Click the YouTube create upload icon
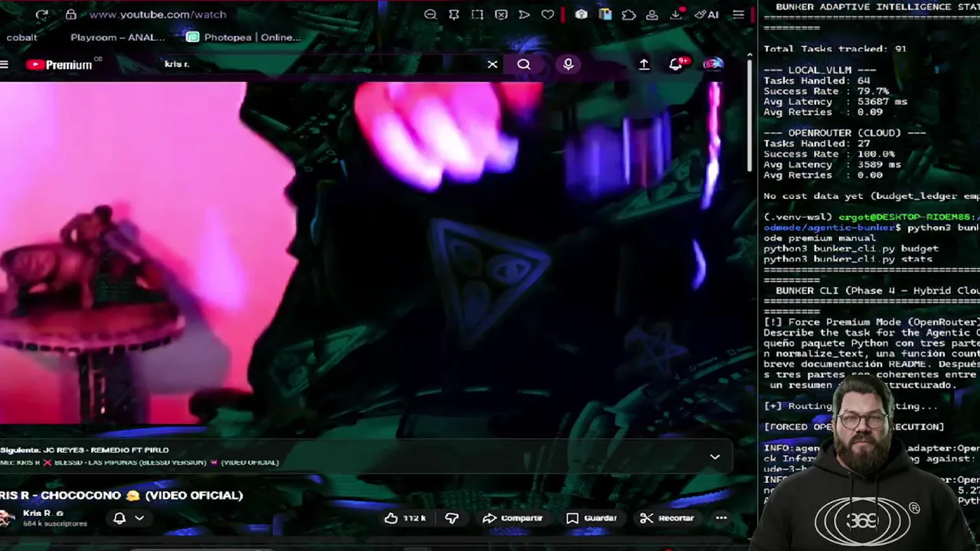The image size is (980, 551). coord(644,65)
